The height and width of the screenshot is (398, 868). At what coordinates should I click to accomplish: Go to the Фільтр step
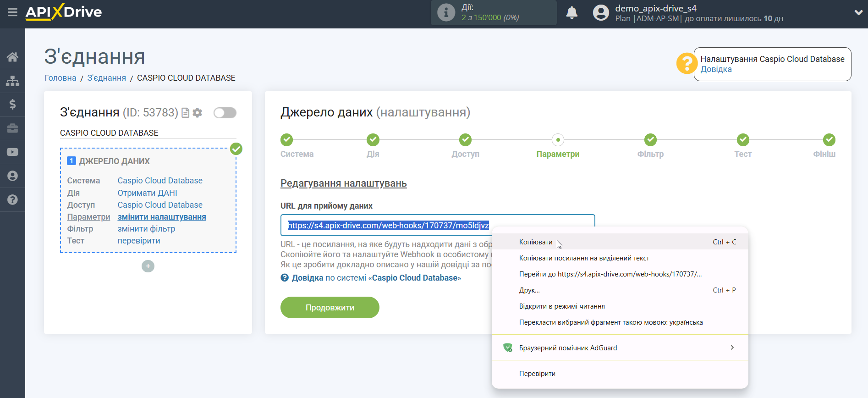(650, 146)
